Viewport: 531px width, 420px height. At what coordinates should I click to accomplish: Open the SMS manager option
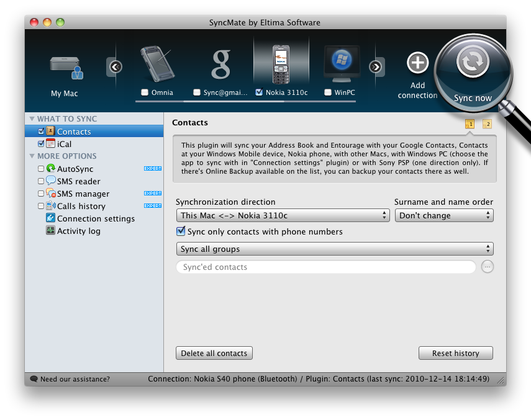point(83,194)
